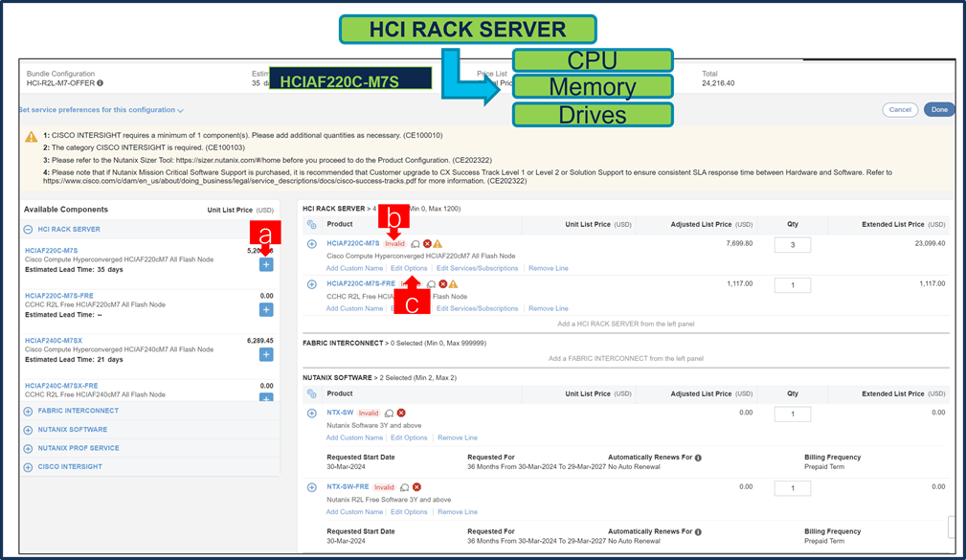Expand the HCIAF220C-M7S-FRE line details
The image size is (966, 560).
click(312, 284)
